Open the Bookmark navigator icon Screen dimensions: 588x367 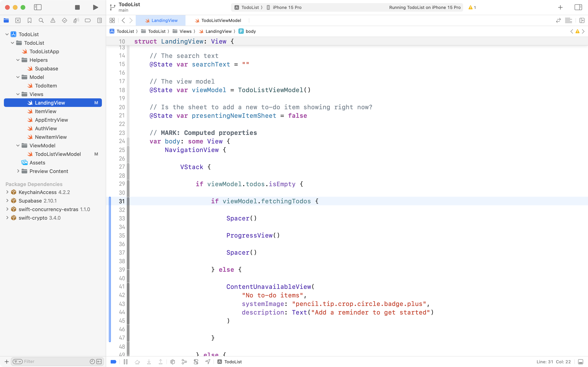pos(30,20)
